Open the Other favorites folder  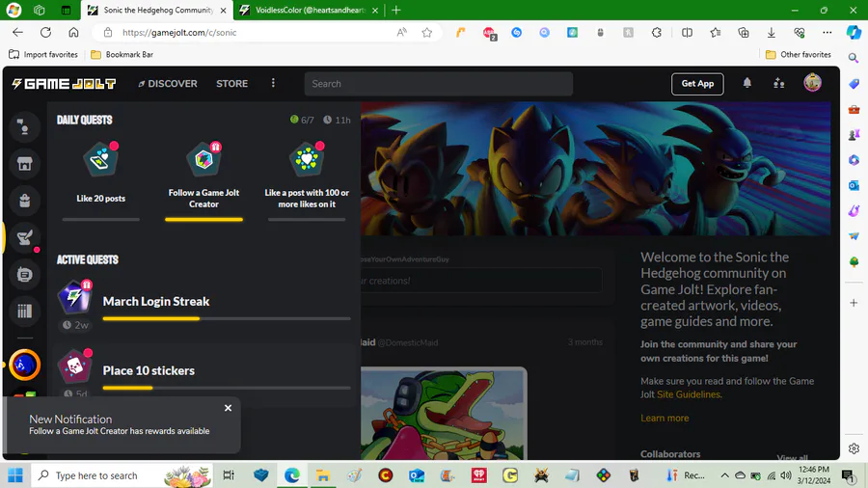(799, 54)
